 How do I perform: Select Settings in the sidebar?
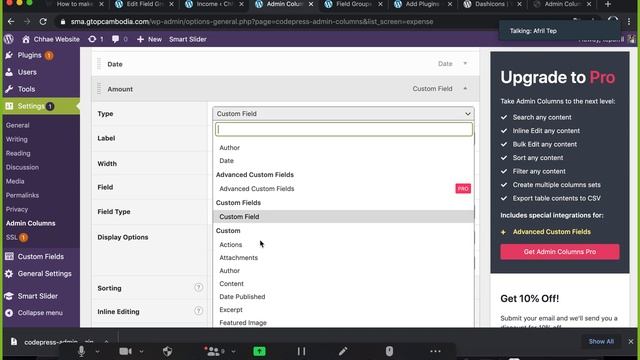31,106
